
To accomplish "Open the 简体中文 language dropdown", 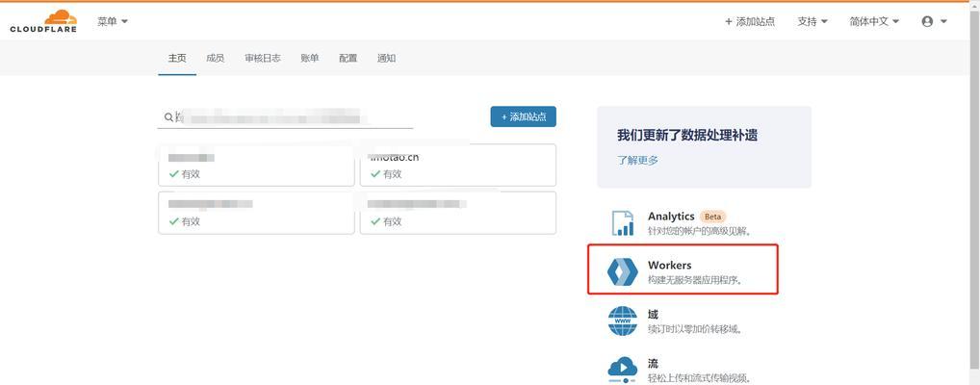I will point(874,21).
